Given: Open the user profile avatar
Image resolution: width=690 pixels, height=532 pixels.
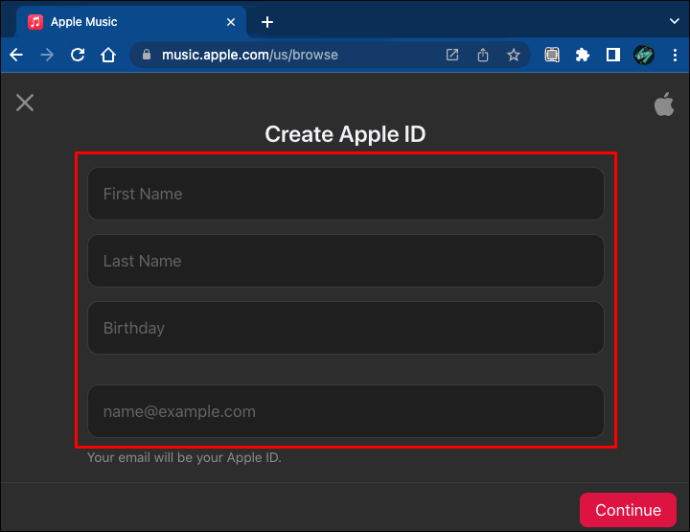Looking at the screenshot, I should pyautogui.click(x=644, y=55).
